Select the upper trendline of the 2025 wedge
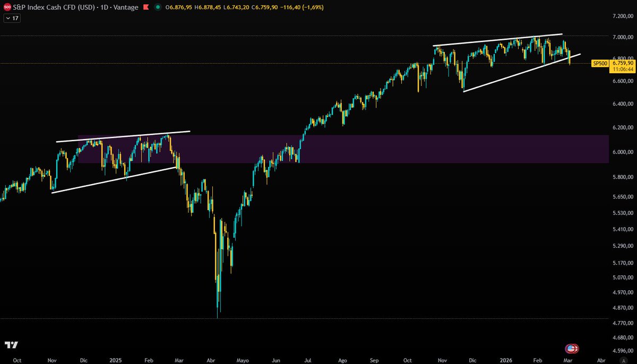637x364 pixels. coord(123,136)
